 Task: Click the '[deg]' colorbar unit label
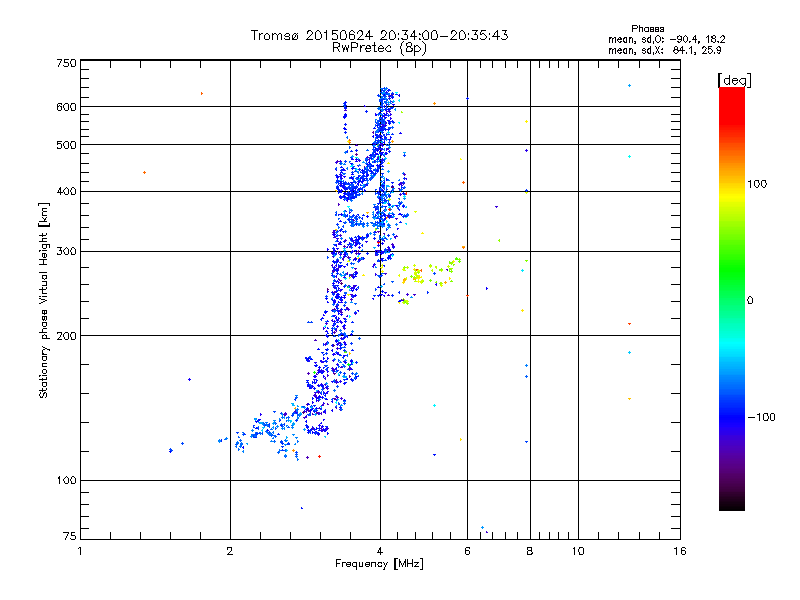pyautogui.click(x=734, y=81)
